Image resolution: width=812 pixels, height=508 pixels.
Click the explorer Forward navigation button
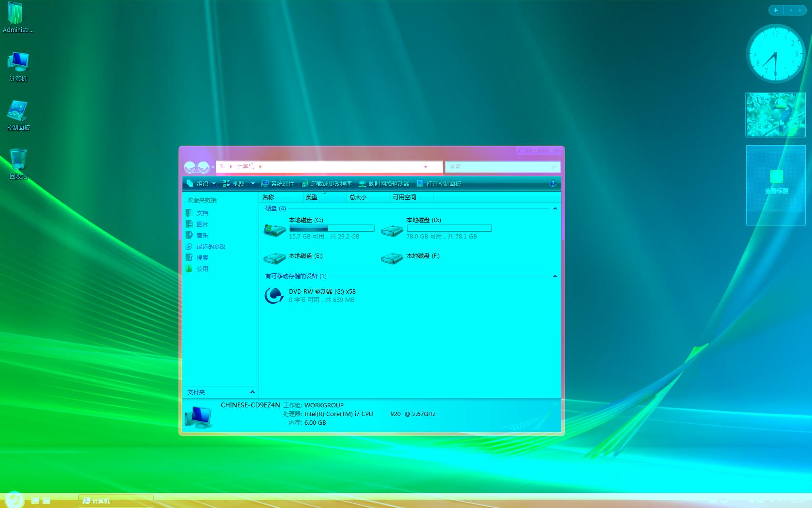[x=203, y=167]
